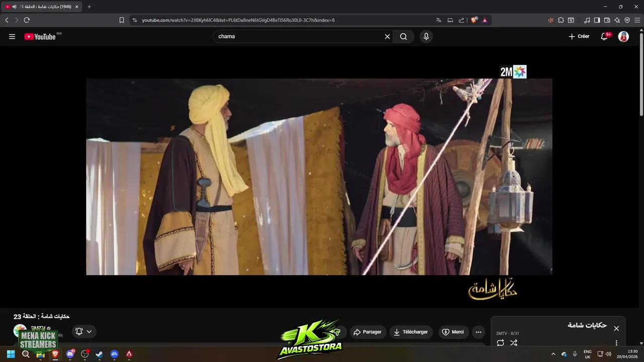The image size is (644, 362).
Task: Open a new browser tab
Action: (x=89, y=7)
